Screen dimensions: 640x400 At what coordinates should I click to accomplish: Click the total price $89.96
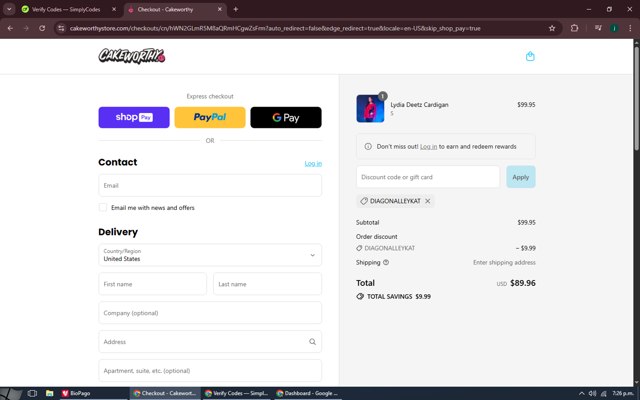point(523,283)
